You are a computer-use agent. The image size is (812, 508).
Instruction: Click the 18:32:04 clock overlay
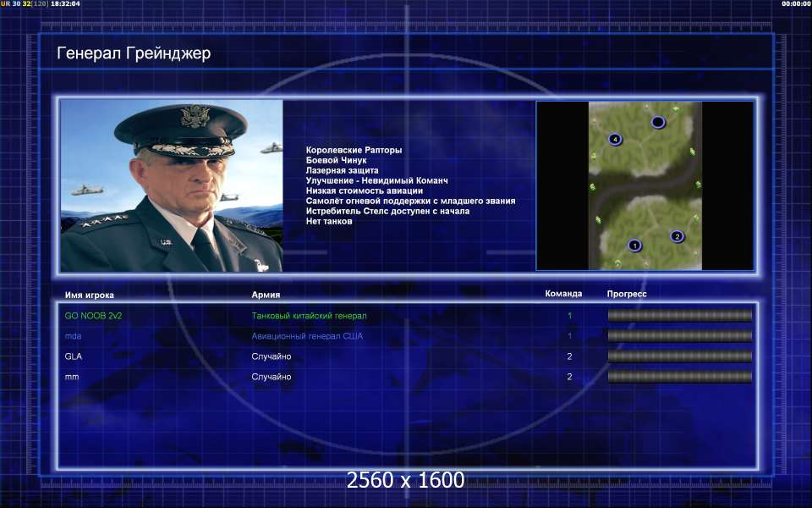(x=65, y=3)
